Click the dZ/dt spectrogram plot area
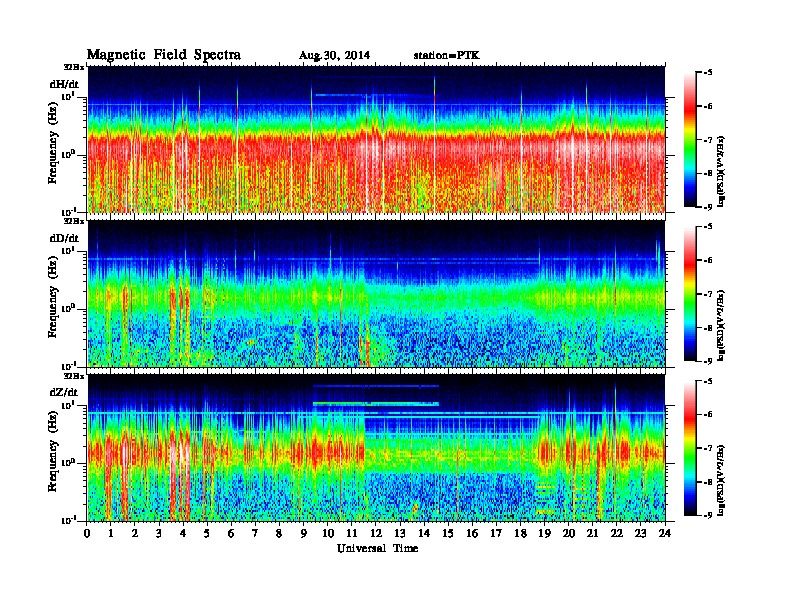The width and height of the screenshot is (792, 612). 376,448
